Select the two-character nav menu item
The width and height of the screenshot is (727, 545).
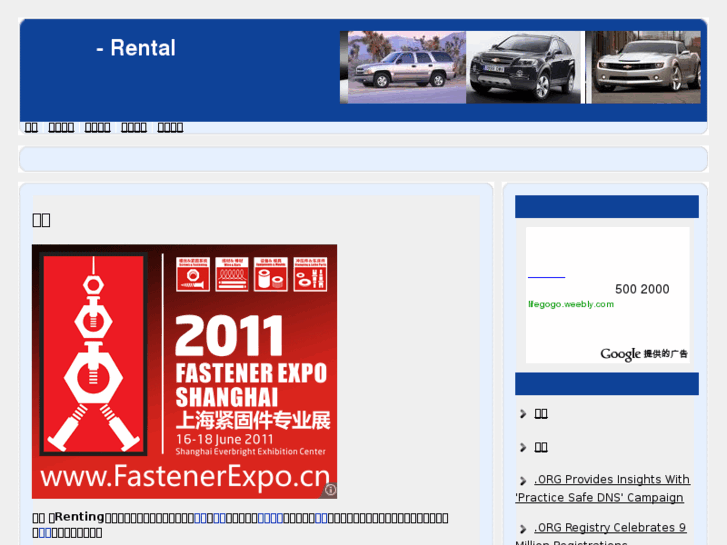point(31,127)
